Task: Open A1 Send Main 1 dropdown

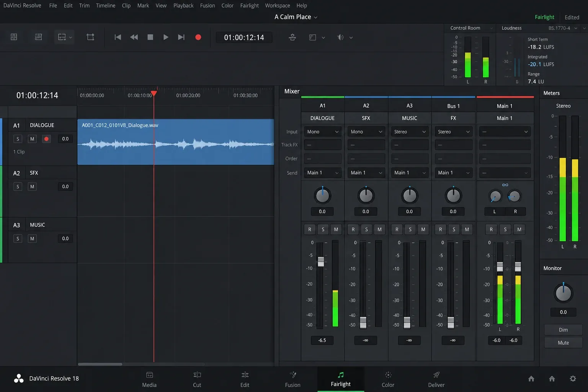Action: [323, 173]
